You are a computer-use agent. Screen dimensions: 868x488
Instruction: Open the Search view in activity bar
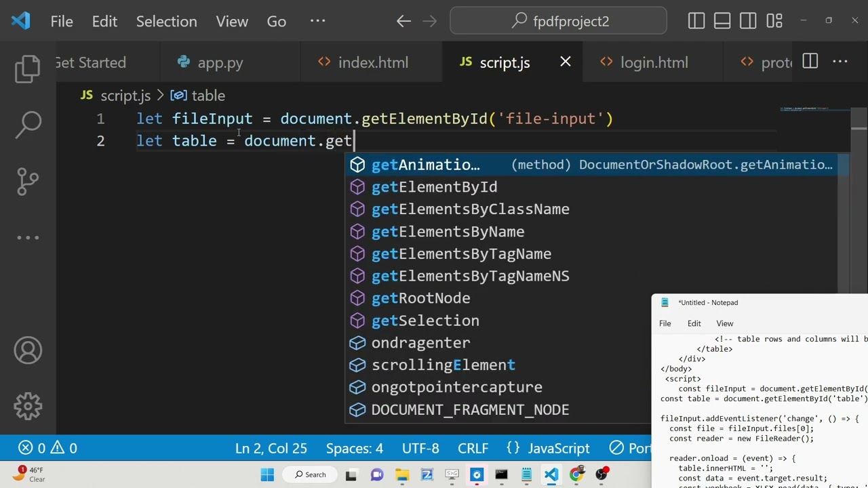point(28,124)
